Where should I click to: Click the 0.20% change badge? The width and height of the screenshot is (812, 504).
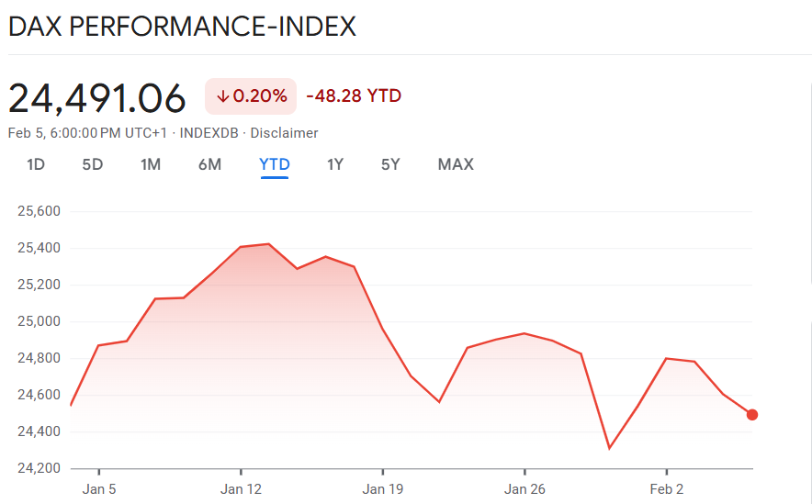pos(251,96)
